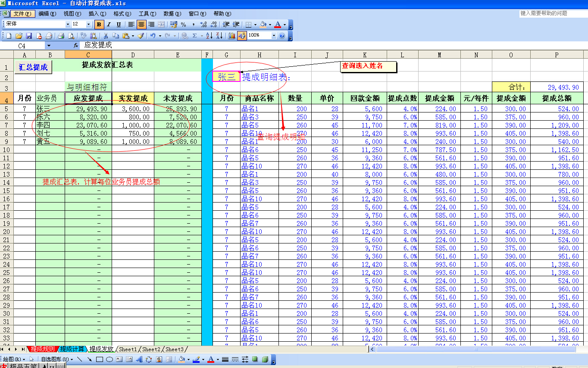The width and height of the screenshot is (588, 368).
Task: Insert WordArt from the drawing toolbar
Action: coord(140,359)
